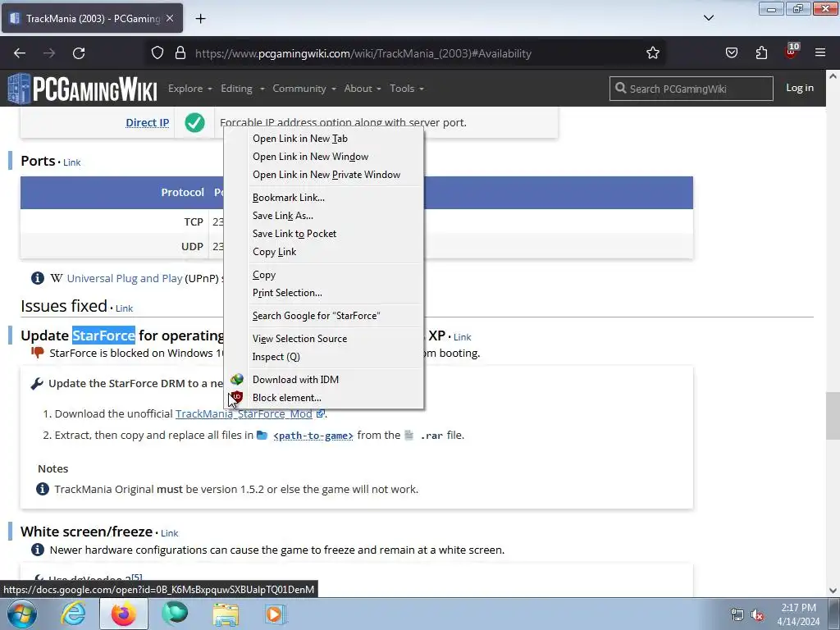Image resolution: width=840 pixels, height=630 pixels.
Task: Open the Direct IP link
Action: pos(148,123)
